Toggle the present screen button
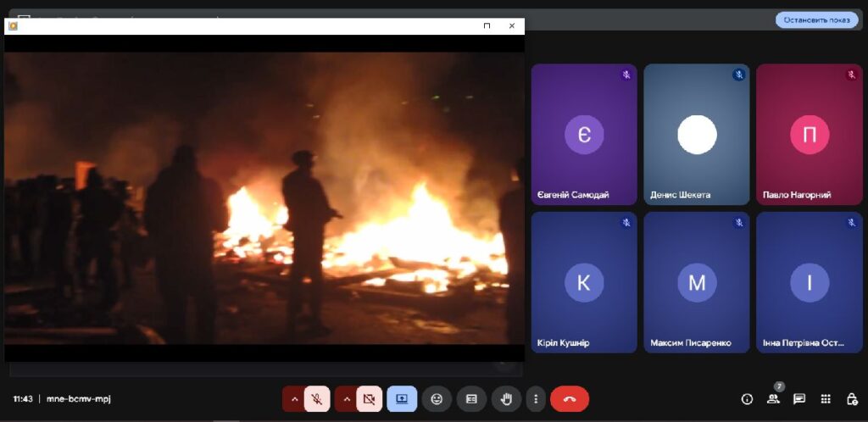This screenshot has height=422, width=868. [402, 398]
